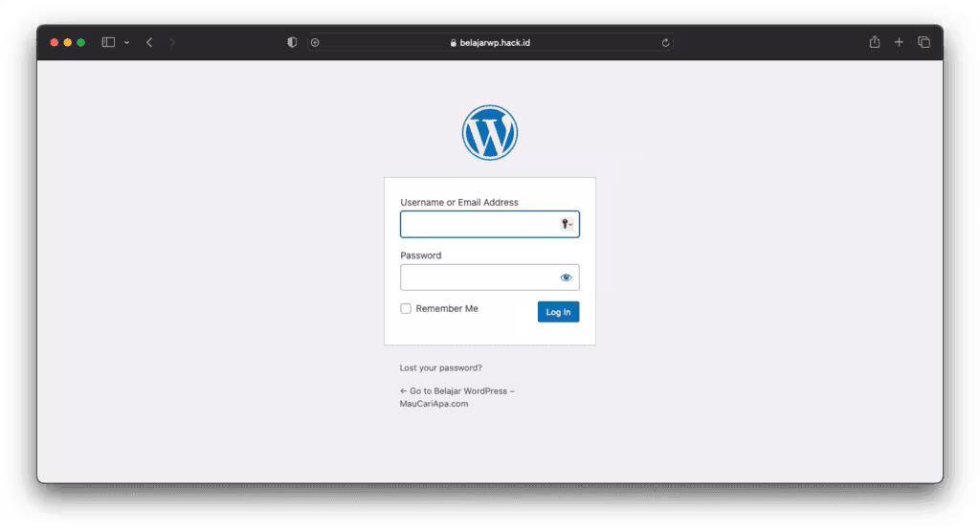Click the Remember Me label text

point(447,309)
